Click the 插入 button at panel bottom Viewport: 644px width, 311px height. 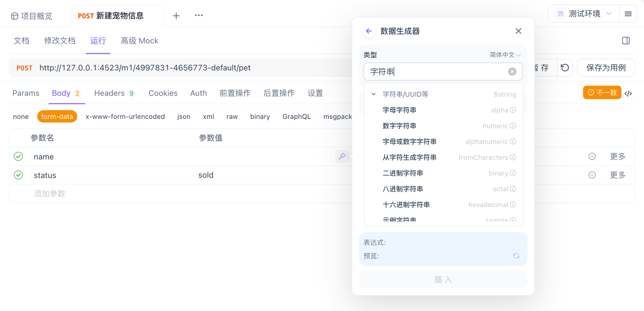[443, 280]
